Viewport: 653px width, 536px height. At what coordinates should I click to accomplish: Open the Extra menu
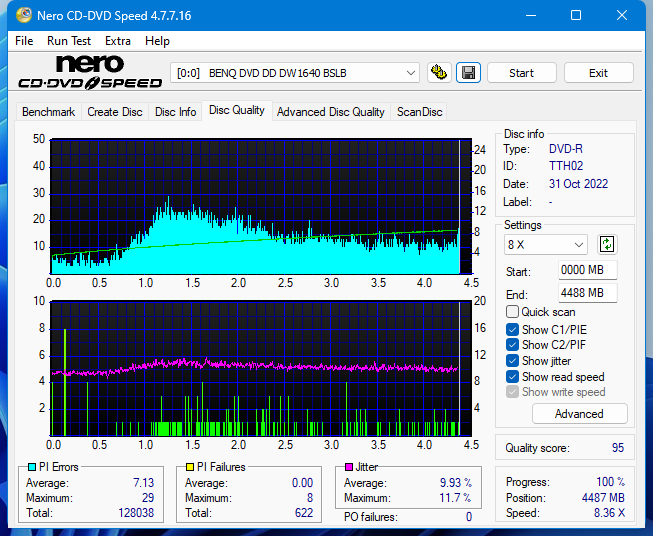click(x=118, y=41)
